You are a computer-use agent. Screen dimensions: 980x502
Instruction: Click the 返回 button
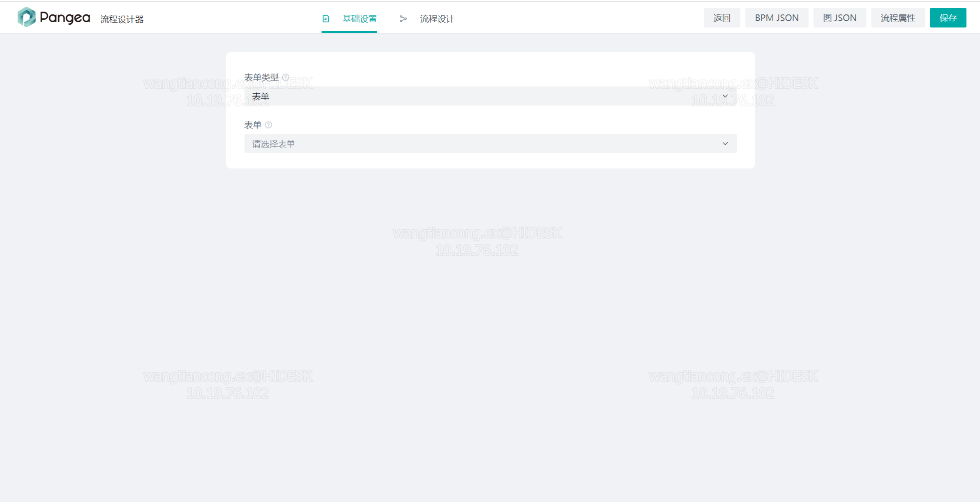pyautogui.click(x=722, y=18)
